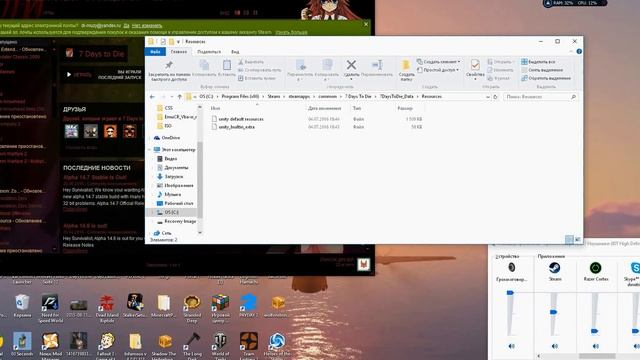Mute Steam in the volume mixer
Image resolution: width=640 pixels, height=360 pixels.
coord(554,346)
